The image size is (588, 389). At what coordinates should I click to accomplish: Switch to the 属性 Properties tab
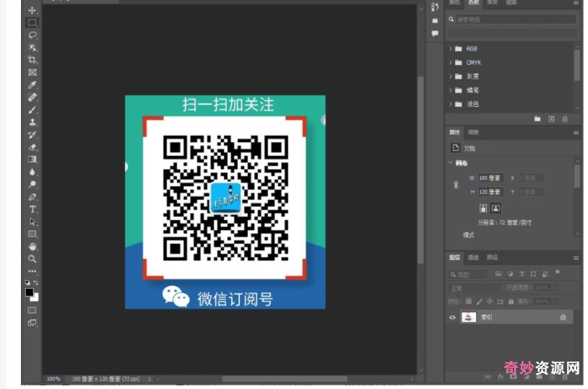(454, 132)
